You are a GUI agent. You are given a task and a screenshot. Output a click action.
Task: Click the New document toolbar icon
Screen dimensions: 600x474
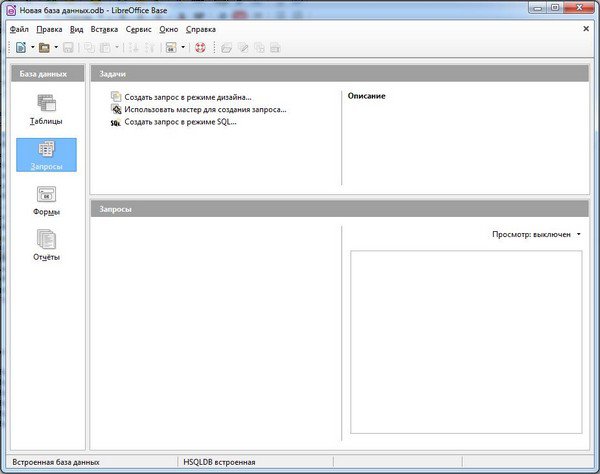click(20, 47)
